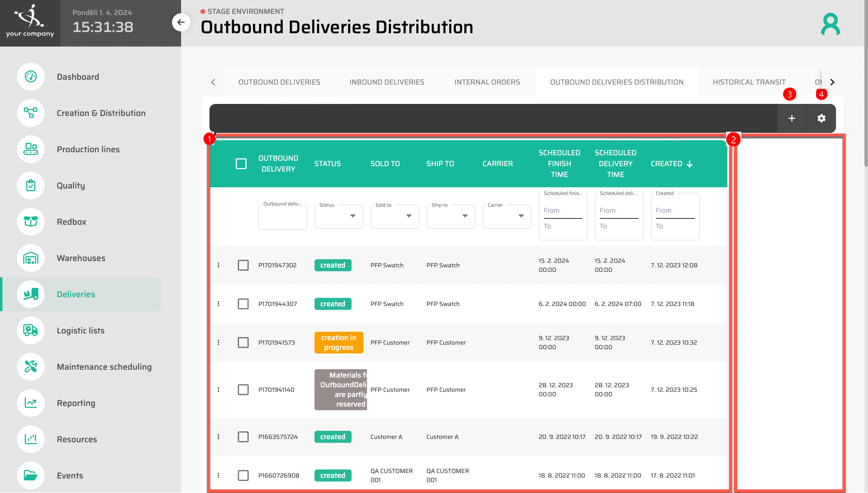This screenshot has height=493, width=868.
Task: Open the Status filter dropdown
Action: click(353, 216)
